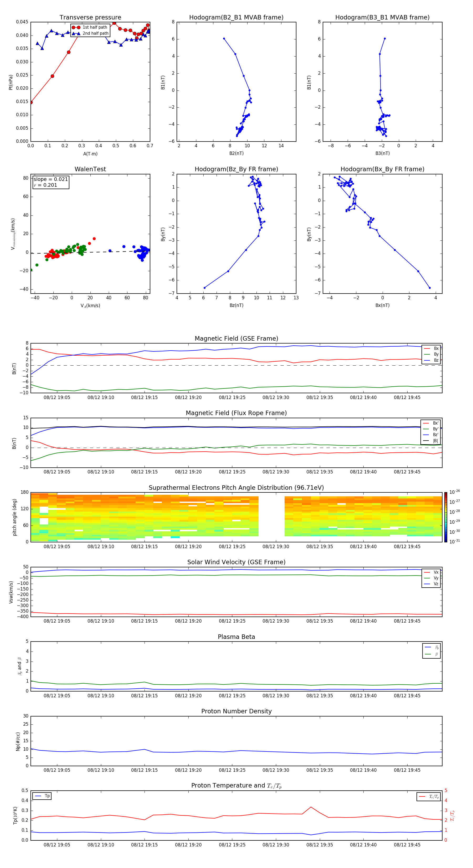Select the "r = 0.201" annotation text

click(45, 185)
